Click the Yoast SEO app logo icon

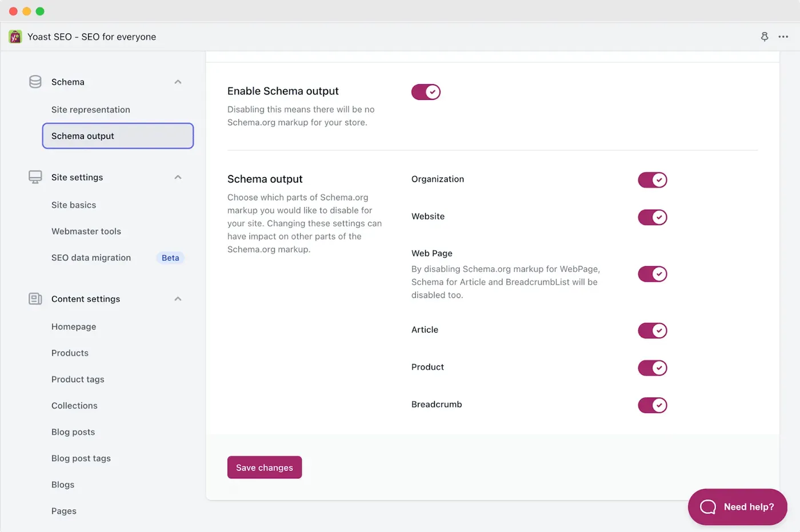click(15, 37)
